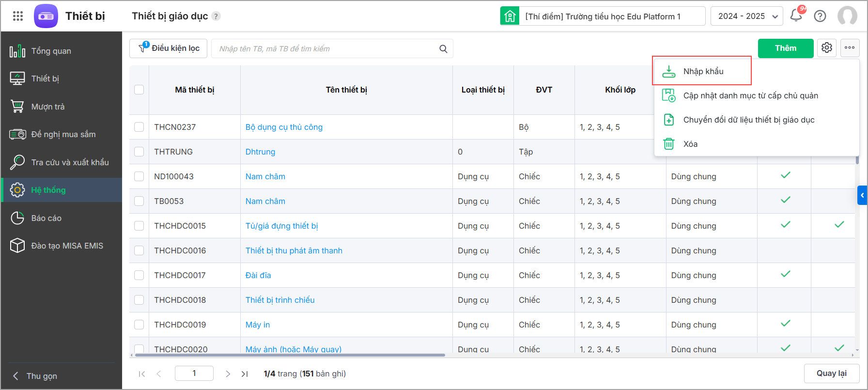Select Xóa in the options menu
The image size is (868, 390).
coord(690,144)
